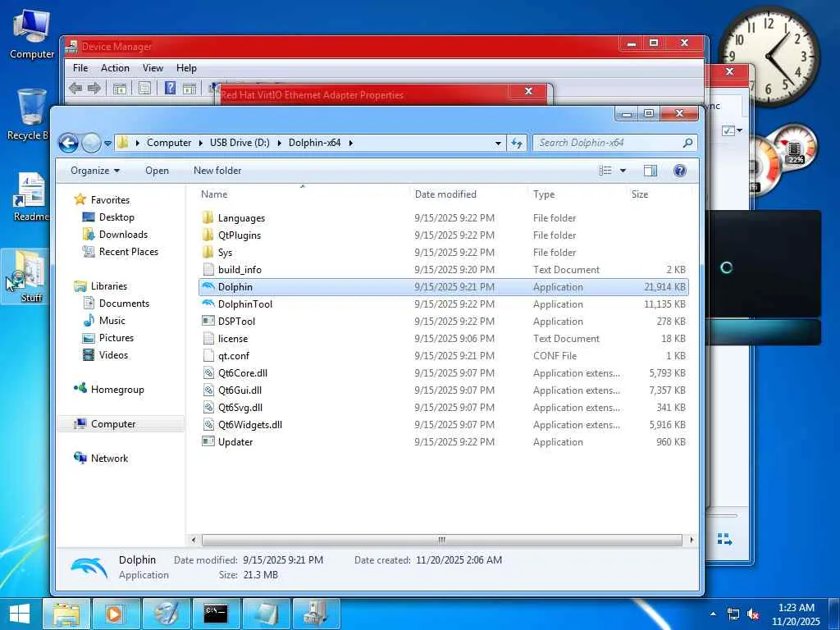
Task: Open the Organize dropdown menu
Action: point(95,171)
